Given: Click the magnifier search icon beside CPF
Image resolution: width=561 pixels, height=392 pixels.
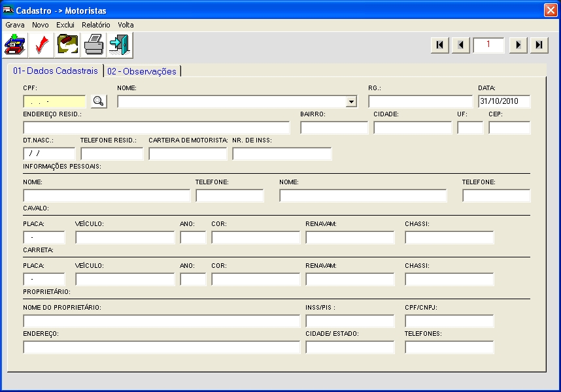Looking at the screenshot, I should [98, 101].
